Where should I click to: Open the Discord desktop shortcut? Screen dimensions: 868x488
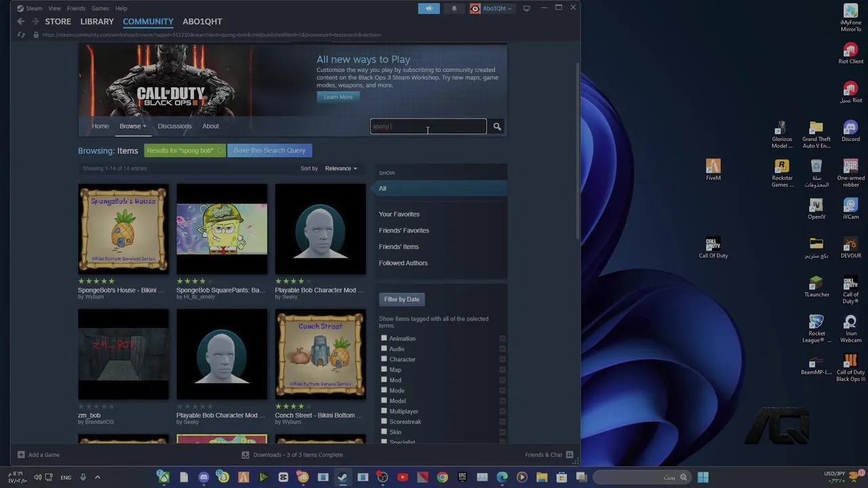pyautogui.click(x=850, y=131)
